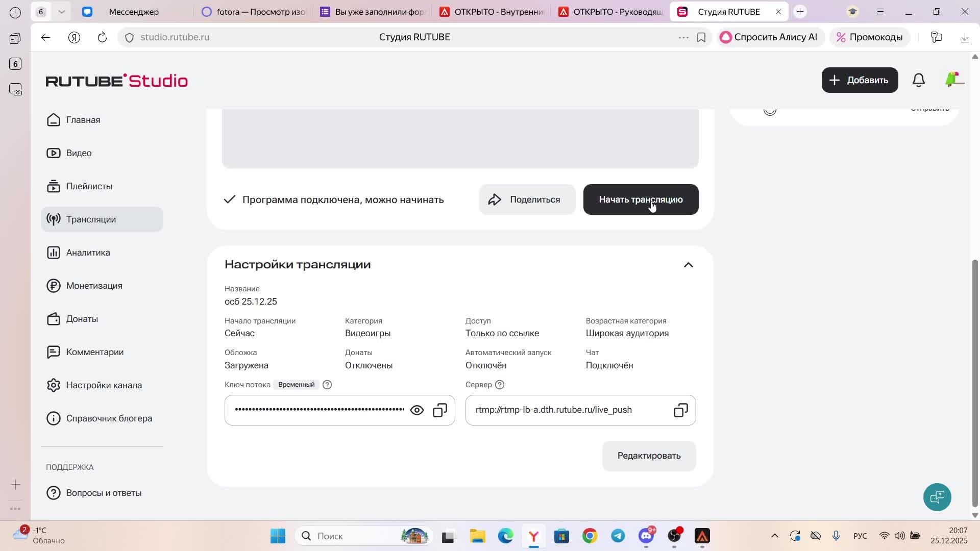Expand browser tab list dropdown arrow

pyautogui.click(x=61, y=11)
